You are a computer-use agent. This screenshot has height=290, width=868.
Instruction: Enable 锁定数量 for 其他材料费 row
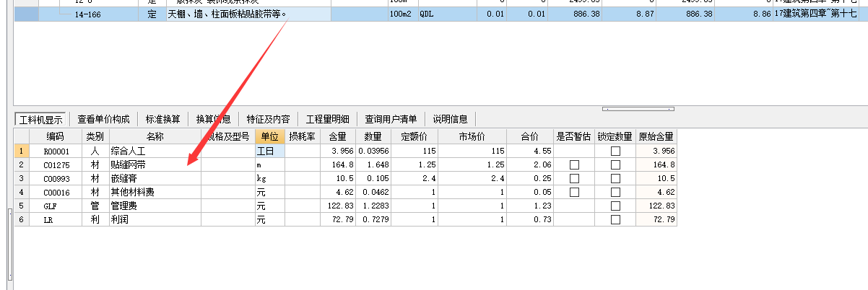[615, 192]
